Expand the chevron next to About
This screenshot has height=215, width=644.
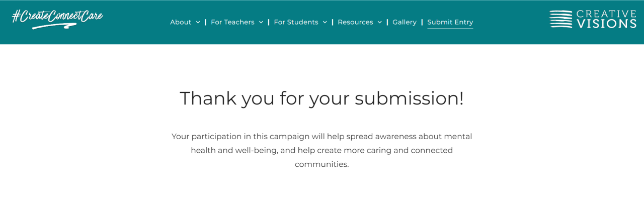pyautogui.click(x=198, y=22)
